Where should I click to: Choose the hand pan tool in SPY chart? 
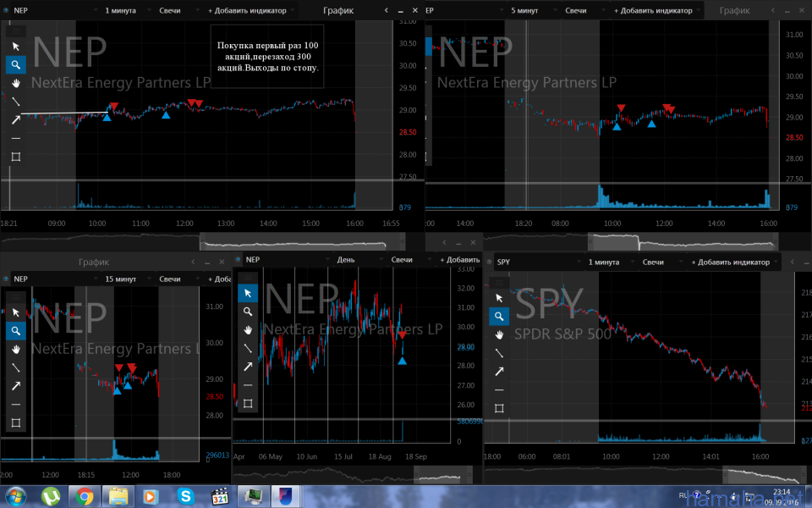[x=499, y=334]
